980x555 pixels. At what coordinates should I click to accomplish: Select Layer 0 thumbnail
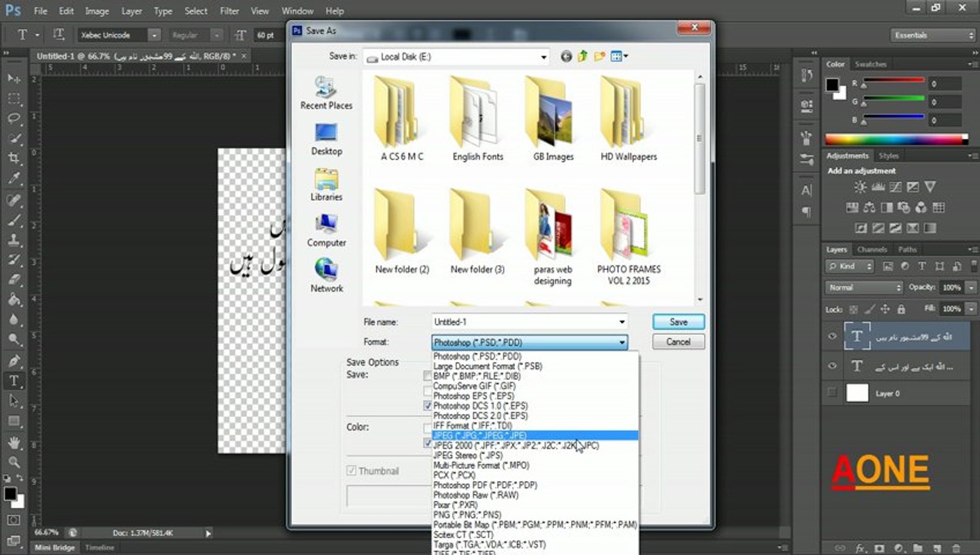click(x=857, y=393)
